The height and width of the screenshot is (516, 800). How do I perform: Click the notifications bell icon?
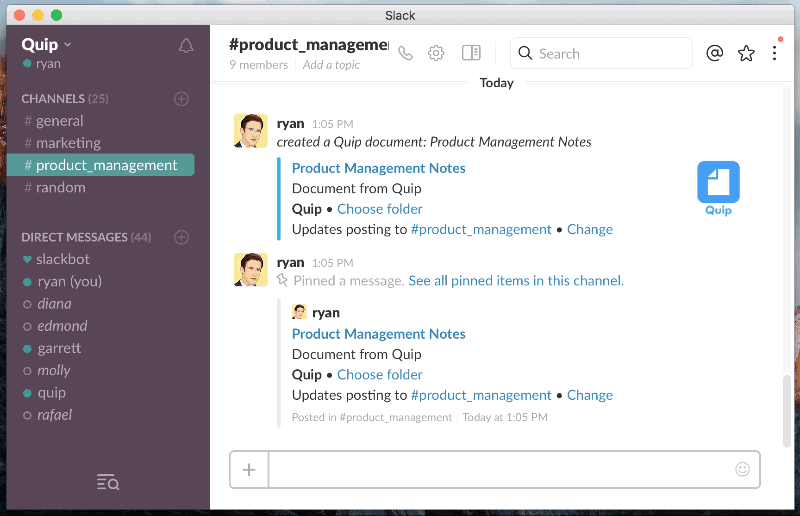pos(186,46)
